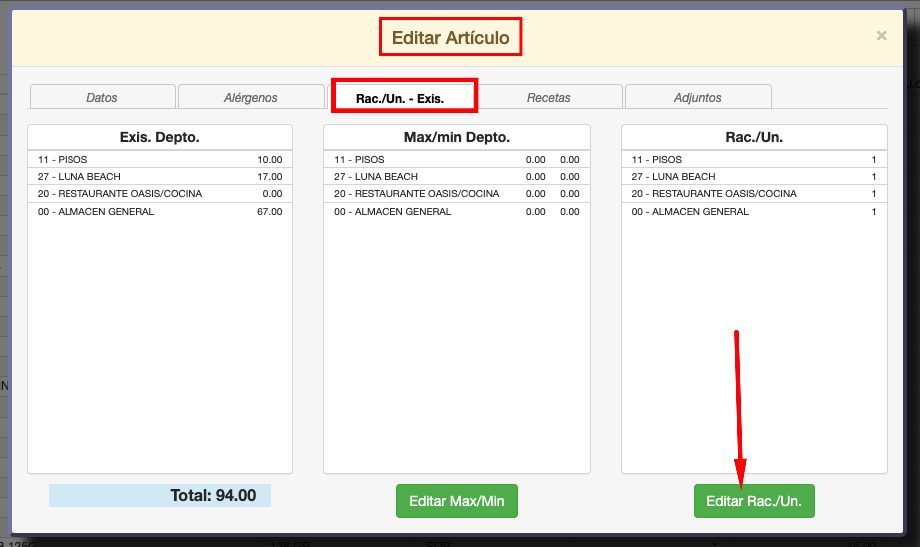Select 00 - ALMACEN GENERAL in Exis. Depto.
Image resolution: width=920 pixels, height=547 pixels.
[x=159, y=212]
